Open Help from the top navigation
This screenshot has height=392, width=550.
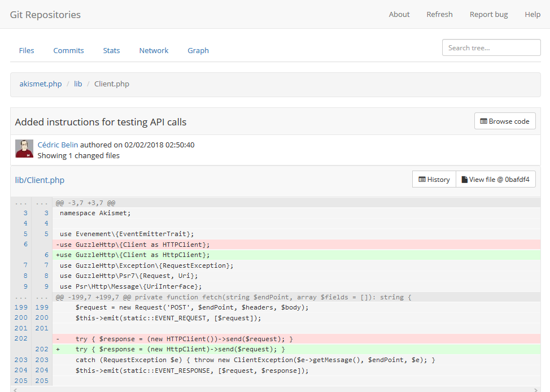click(532, 14)
